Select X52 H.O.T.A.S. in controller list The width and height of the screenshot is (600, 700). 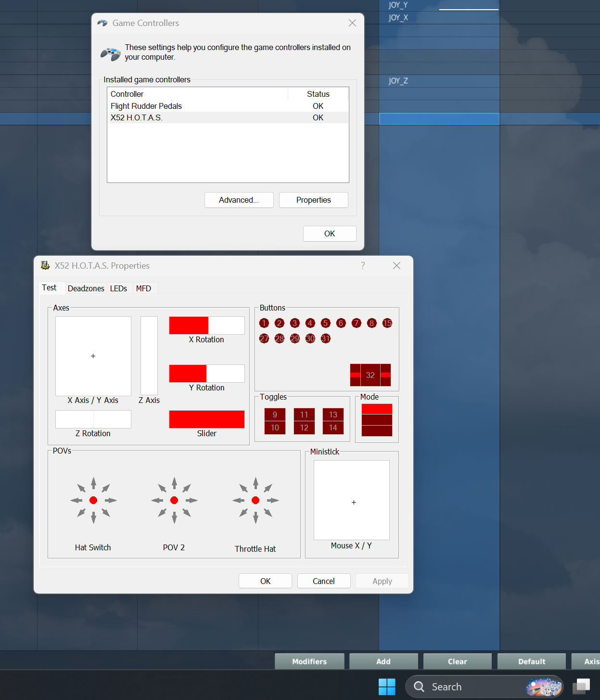point(228,117)
